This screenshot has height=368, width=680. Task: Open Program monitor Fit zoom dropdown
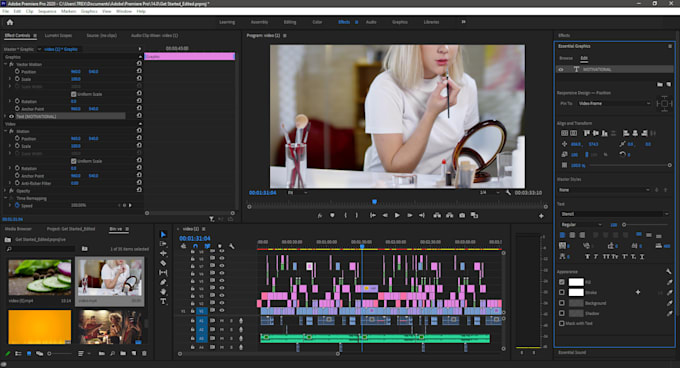click(x=298, y=192)
